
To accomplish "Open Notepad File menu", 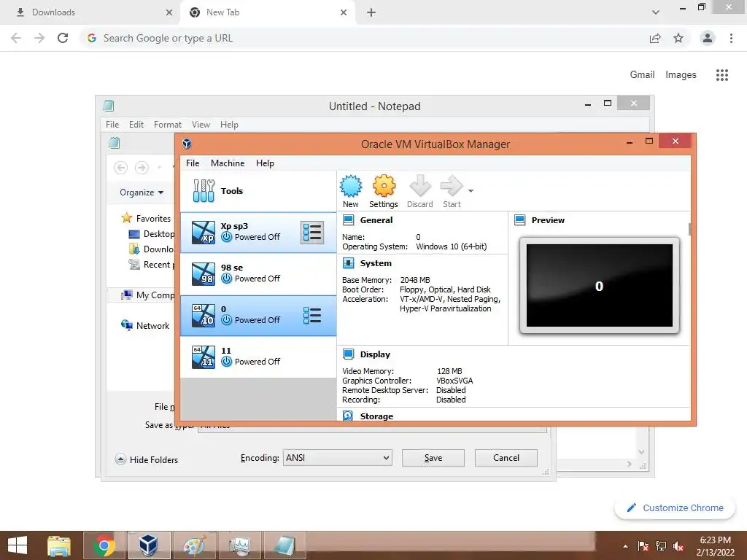I will point(112,124).
